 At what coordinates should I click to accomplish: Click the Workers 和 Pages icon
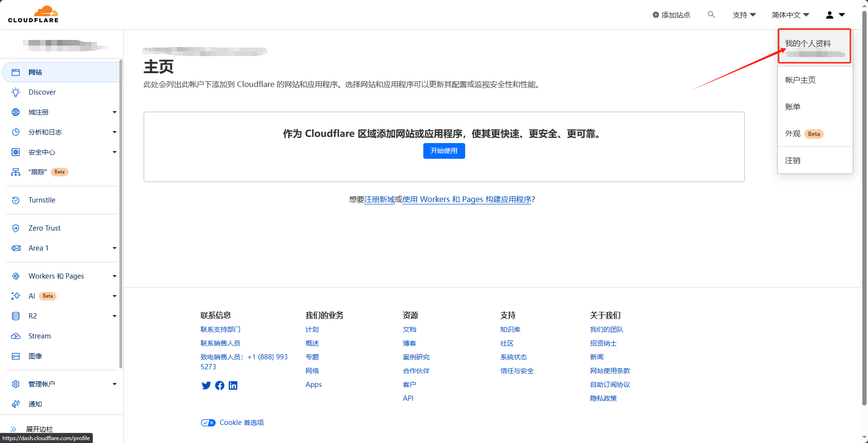point(16,276)
